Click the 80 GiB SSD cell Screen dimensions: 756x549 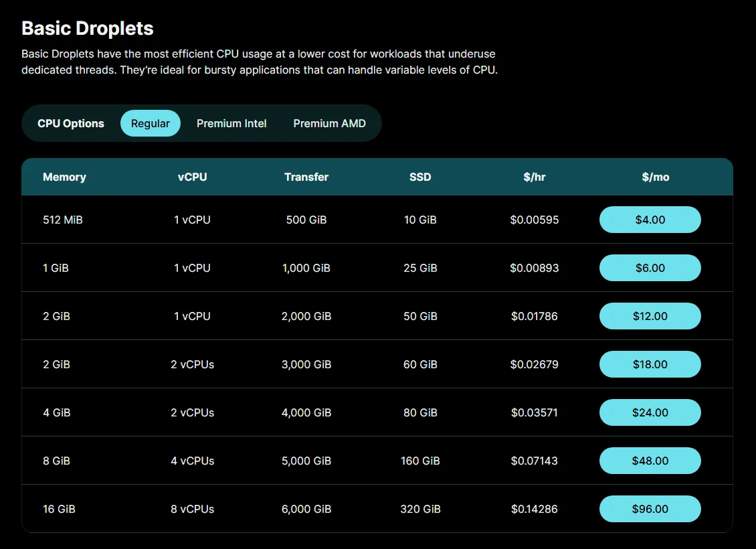(x=420, y=413)
